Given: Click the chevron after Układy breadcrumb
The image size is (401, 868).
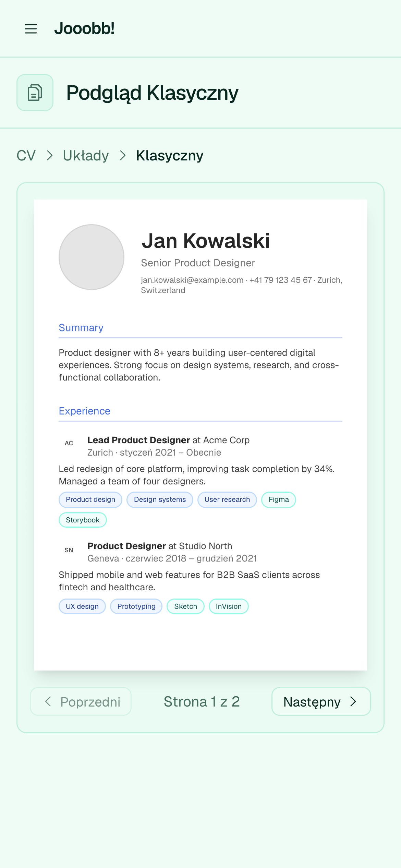Looking at the screenshot, I should coord(123,156).
